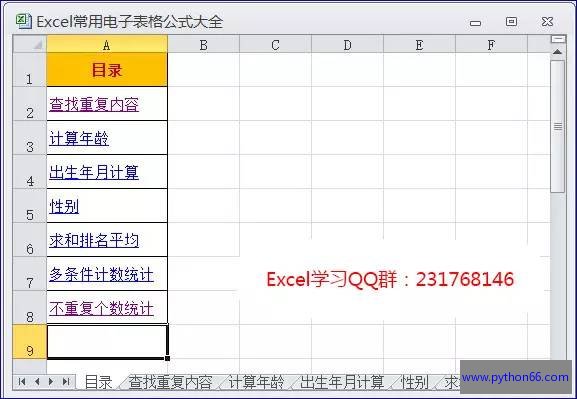Select row 6 header
Screen dimensions: 577x399
pos(30,240)
